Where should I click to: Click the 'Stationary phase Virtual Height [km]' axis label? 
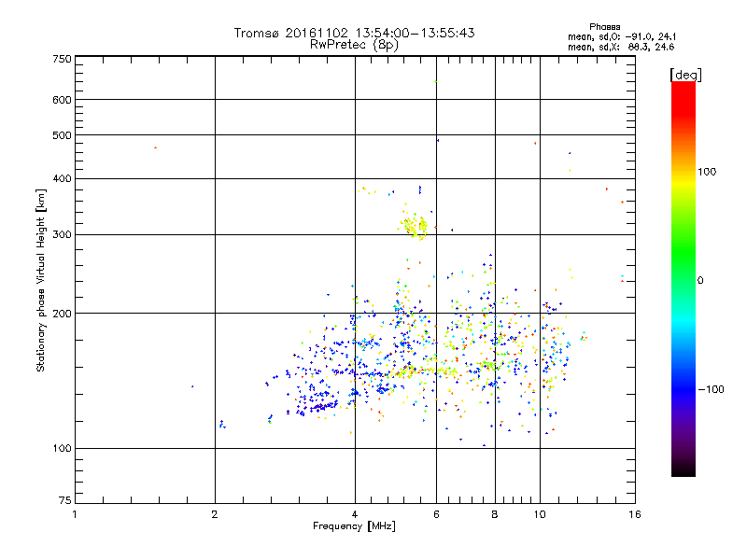tap(41, 281)
